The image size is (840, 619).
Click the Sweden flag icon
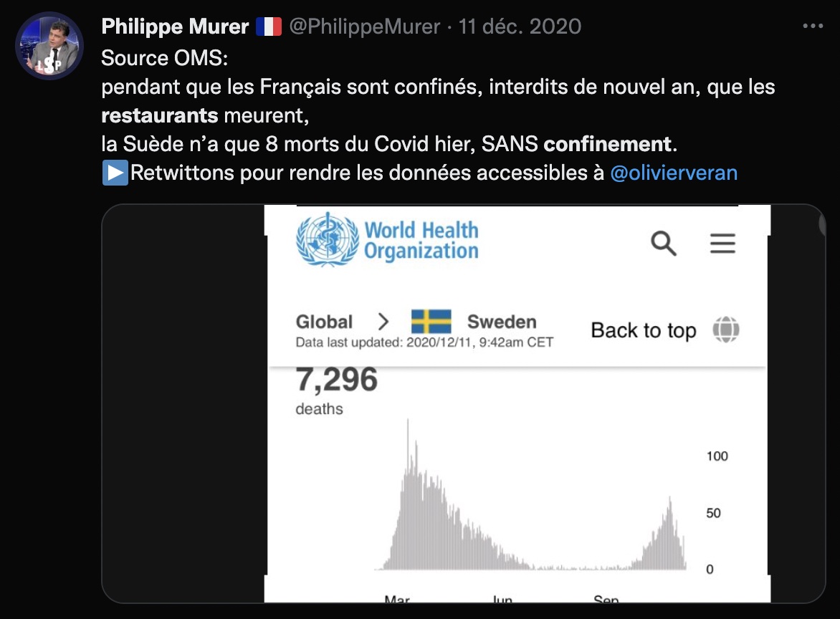[x=431, y=322]
